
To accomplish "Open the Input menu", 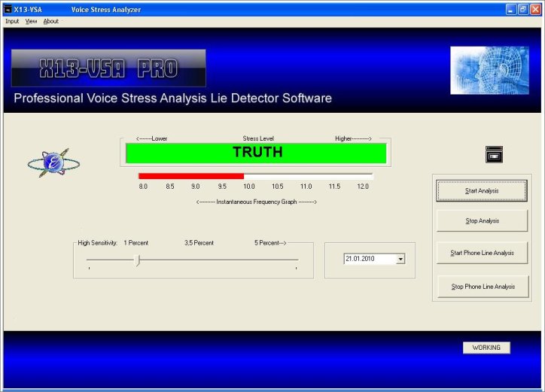I will click(12, 21).
